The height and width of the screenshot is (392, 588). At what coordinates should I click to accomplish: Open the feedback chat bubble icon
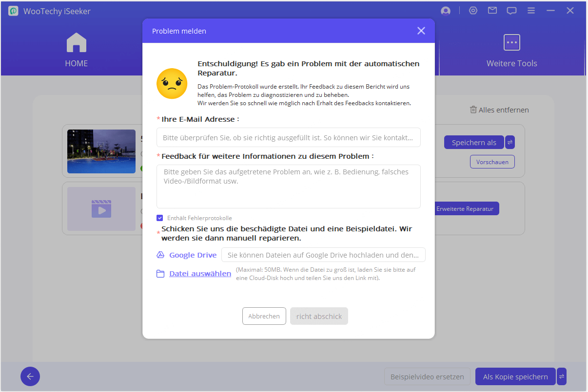[511, 11]
